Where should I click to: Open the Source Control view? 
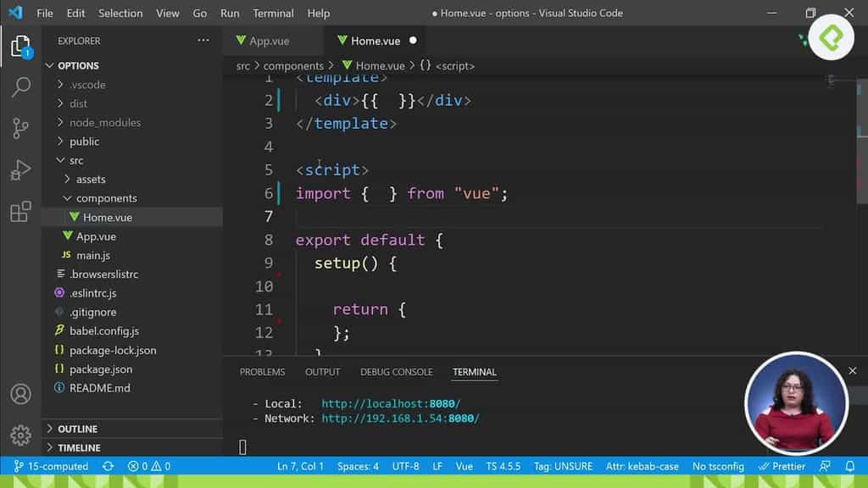pyautogui.click(x=20, y=125)
